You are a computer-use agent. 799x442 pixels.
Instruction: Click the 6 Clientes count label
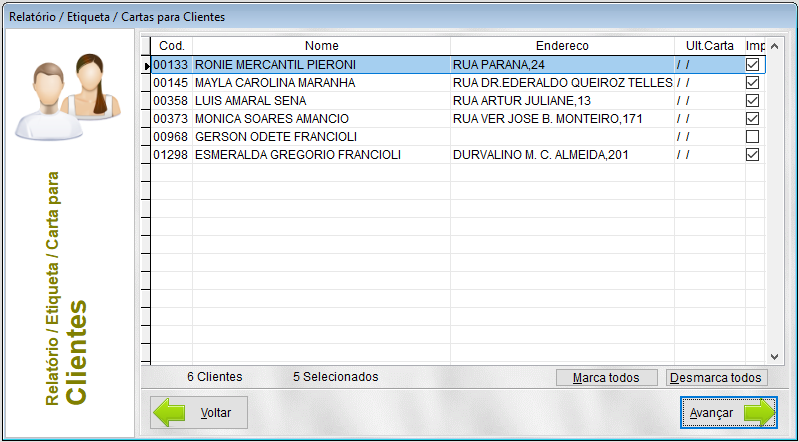[215, 377]
